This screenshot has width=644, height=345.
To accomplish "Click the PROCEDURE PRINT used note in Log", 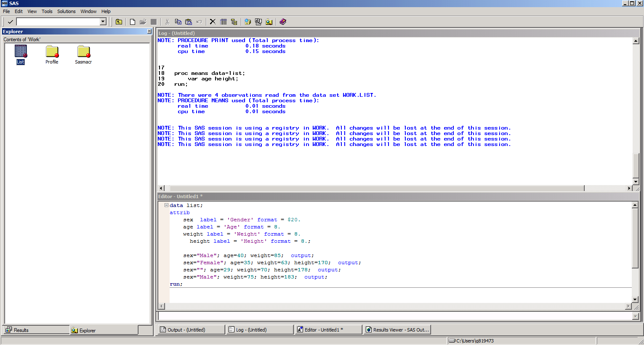I will (x=238, y=40).
